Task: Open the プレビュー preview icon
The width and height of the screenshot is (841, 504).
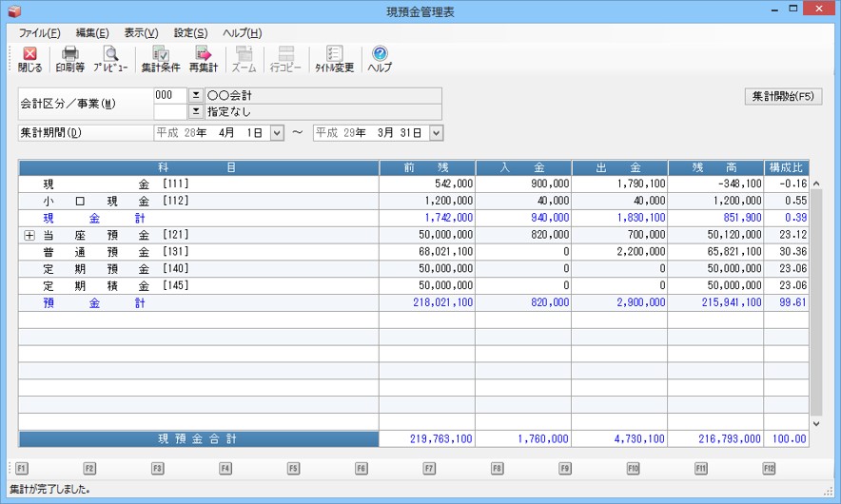Action: click(110, 59)
